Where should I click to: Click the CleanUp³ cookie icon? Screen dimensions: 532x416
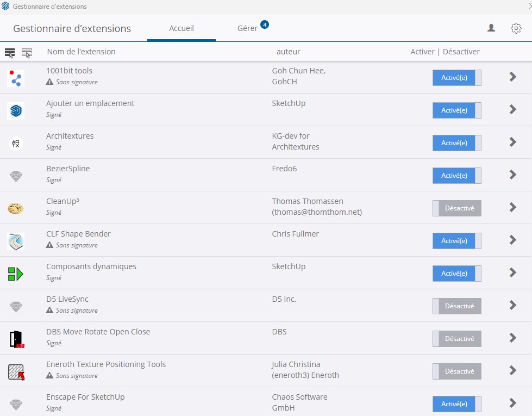[x=16, y=208]
